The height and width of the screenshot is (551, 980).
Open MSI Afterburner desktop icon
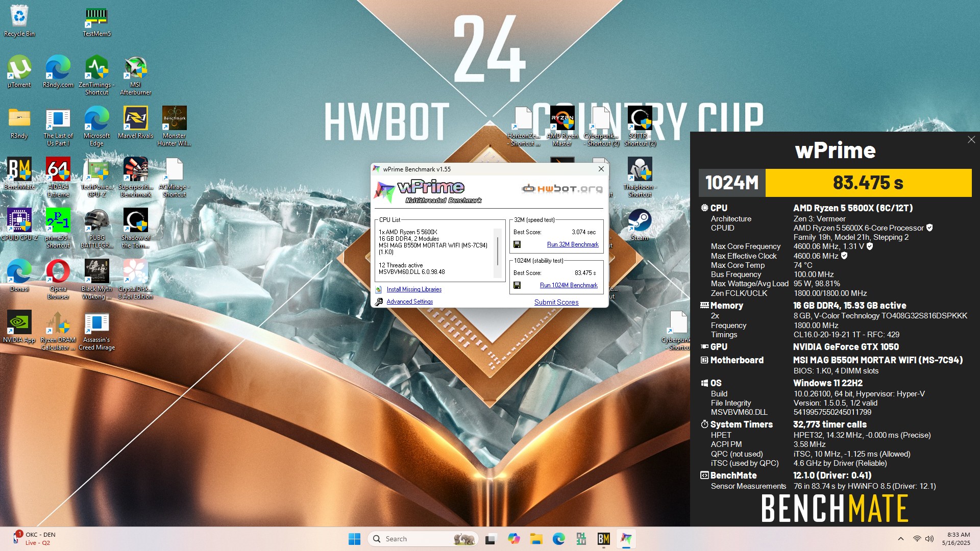click(x=135, y=76)
